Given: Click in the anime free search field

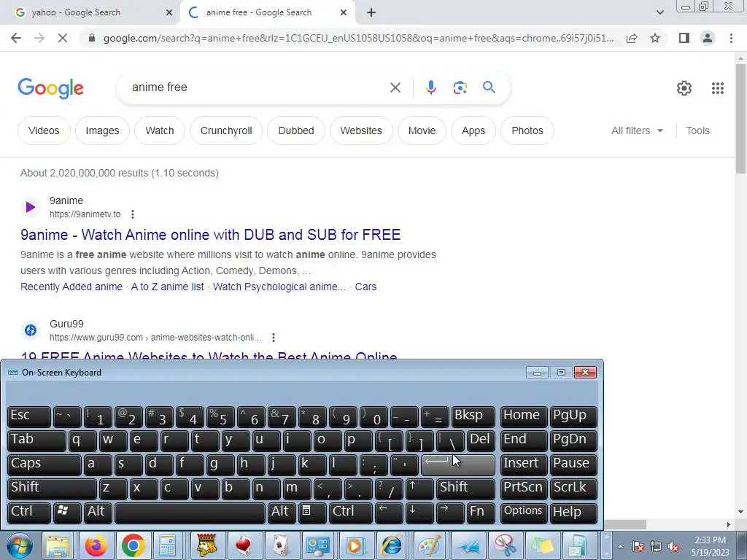Looking at the screenshot, I should coord(258,87).
